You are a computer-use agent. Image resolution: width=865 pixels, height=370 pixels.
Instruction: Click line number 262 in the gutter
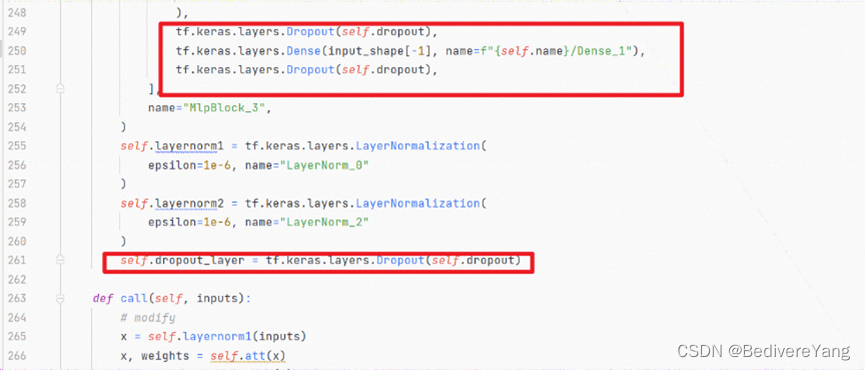17,279
